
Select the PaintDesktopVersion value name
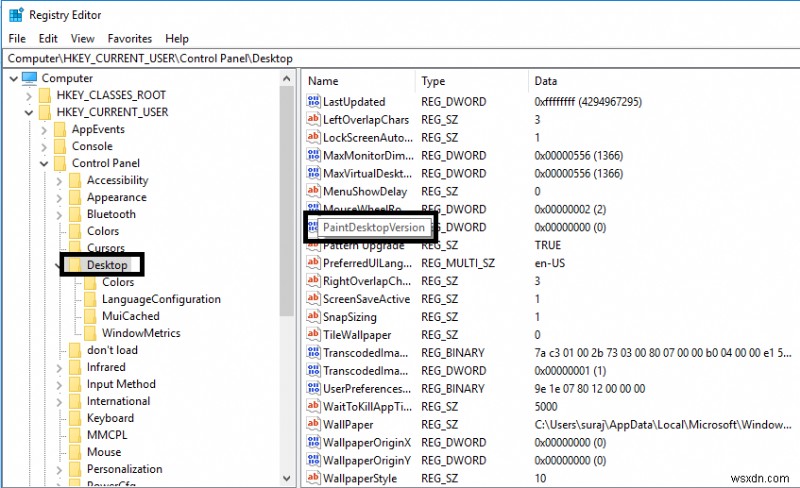373,227
